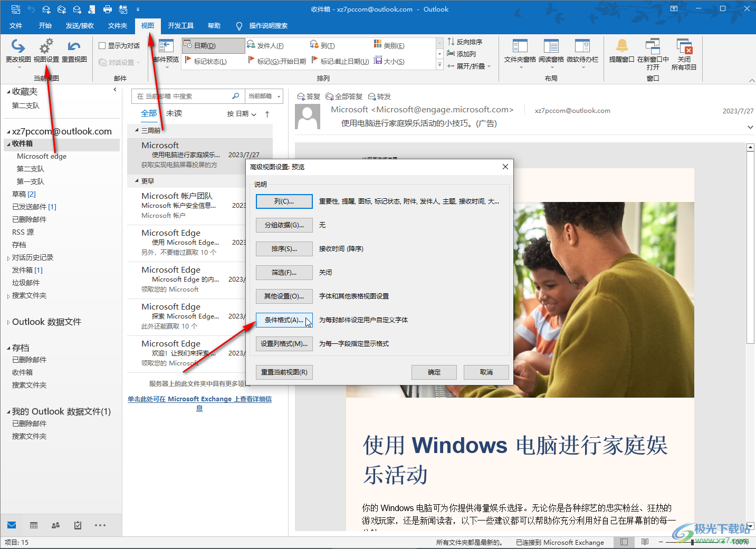Click Reverse Sort (反向排序)
756x549 pixels.
pos(465,42)
